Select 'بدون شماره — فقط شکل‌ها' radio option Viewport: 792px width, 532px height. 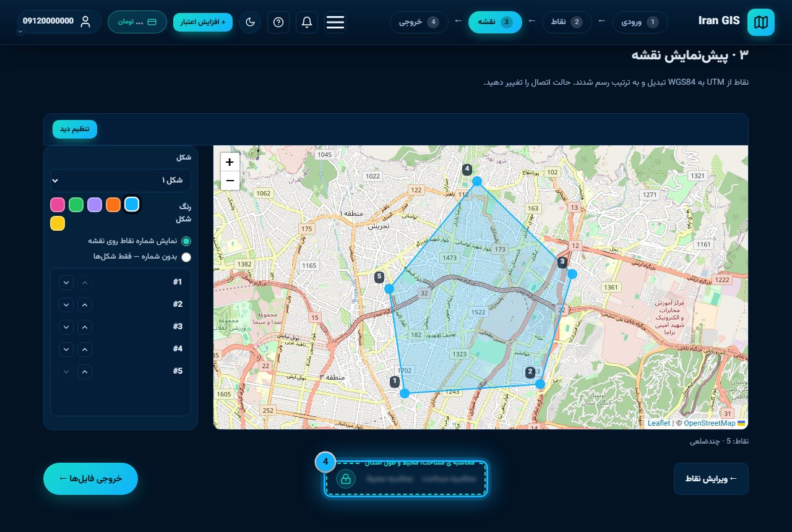[x=186, y=257]
